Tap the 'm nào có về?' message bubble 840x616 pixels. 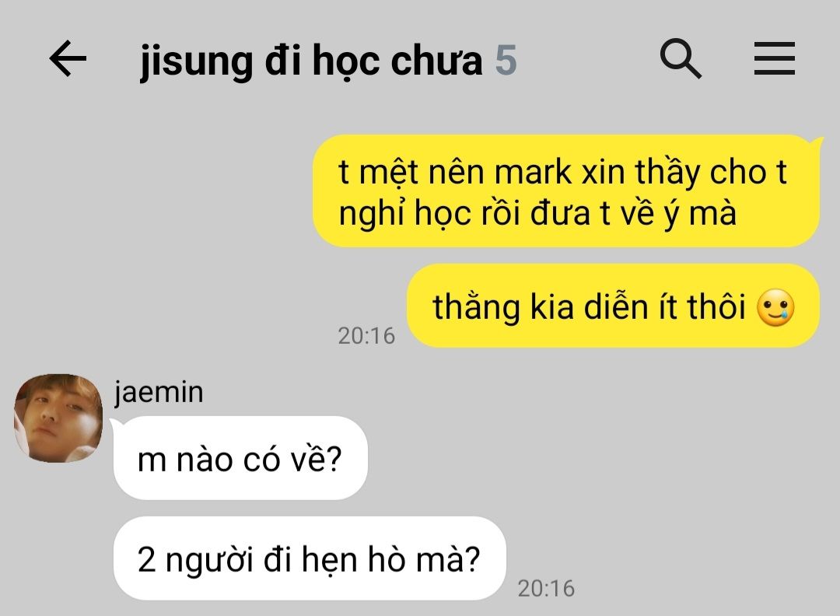(240, 458)
